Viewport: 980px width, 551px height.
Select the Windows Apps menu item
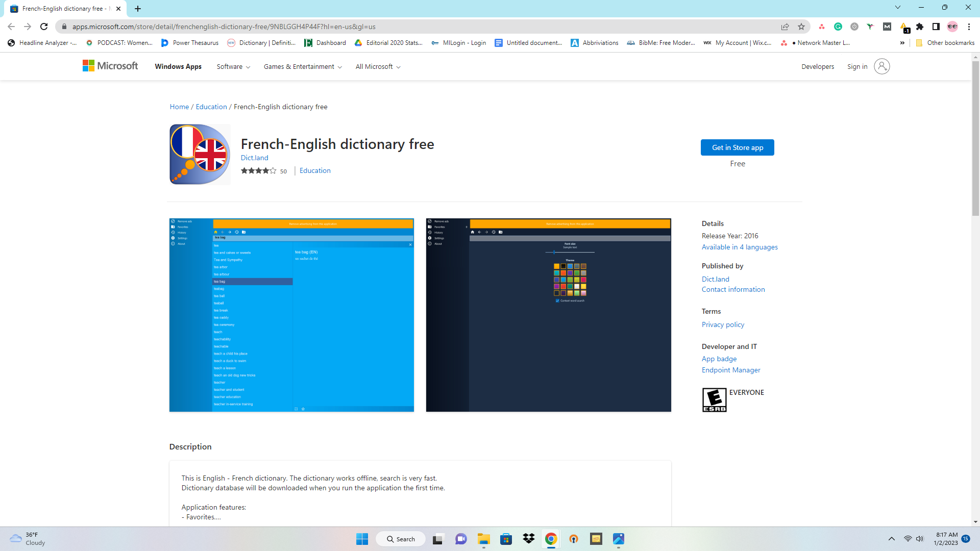(x=178, y=66)
